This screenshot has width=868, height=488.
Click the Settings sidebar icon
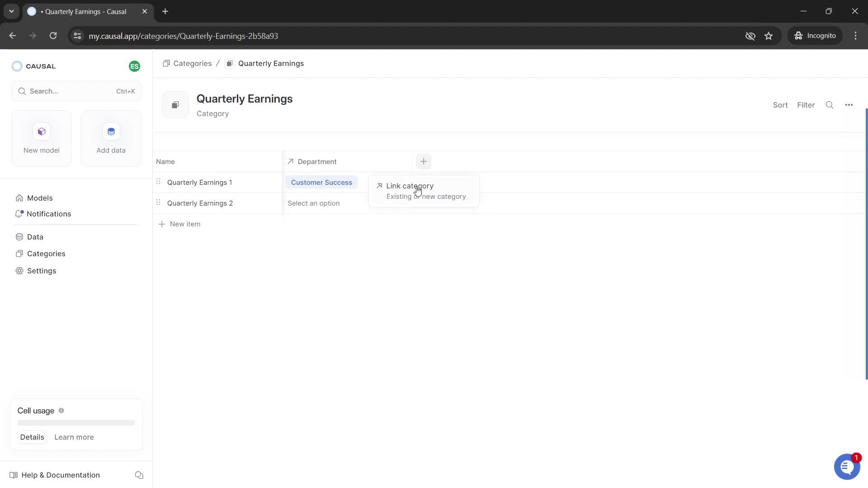pyautogui.click(x=20, y=271)
